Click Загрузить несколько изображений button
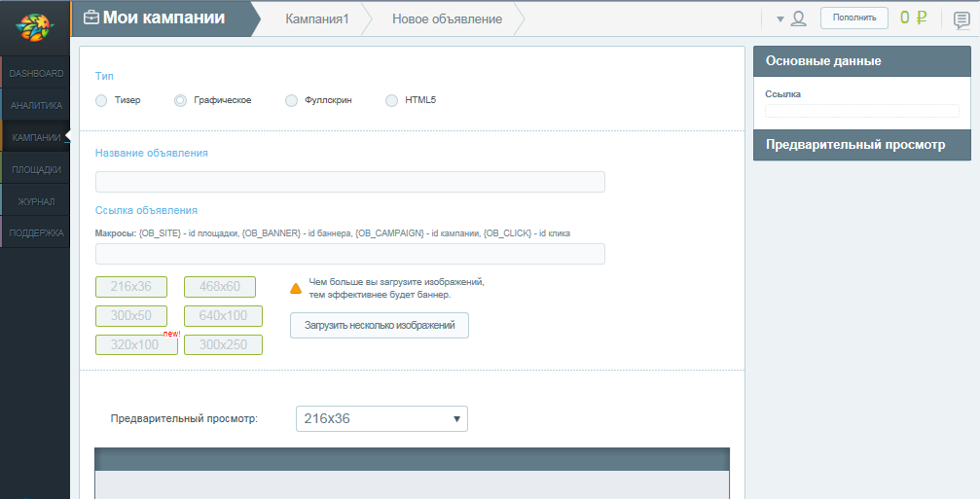This screenshot has width=980, height=499. pos(380,326)
